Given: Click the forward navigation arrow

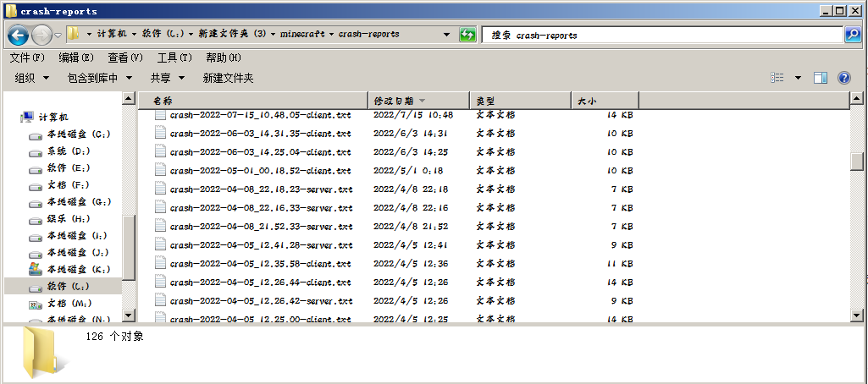Looking at the screenshot, I should point(42,36).
